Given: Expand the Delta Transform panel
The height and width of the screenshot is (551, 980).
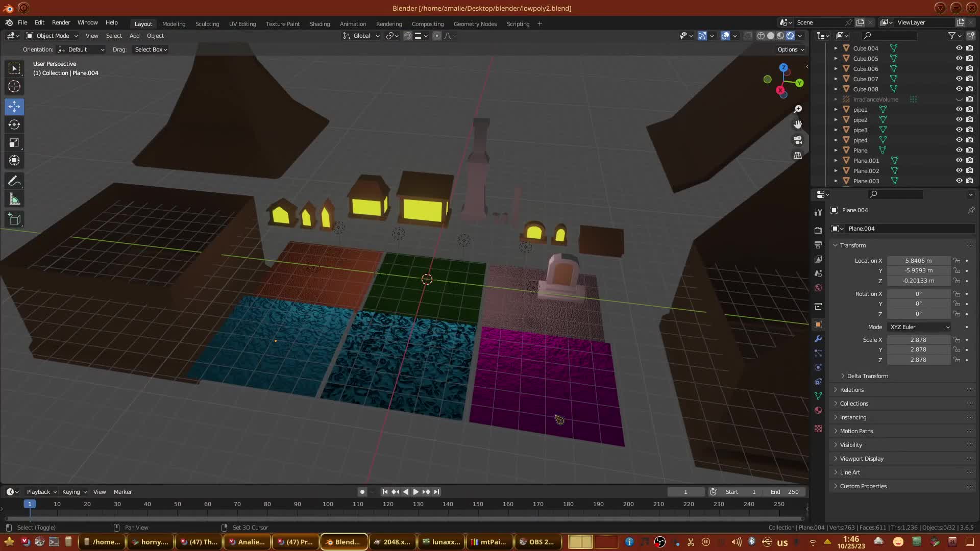Looking at the screenshot, I should point(867,376).
